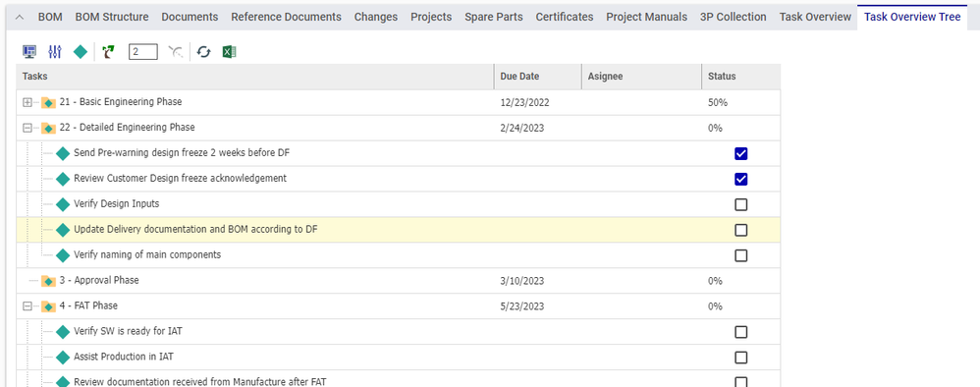Image resolution: width=980 pixels, height=387 pixels.
Task: Export the task tree to Excel
Action: [229, 52]
